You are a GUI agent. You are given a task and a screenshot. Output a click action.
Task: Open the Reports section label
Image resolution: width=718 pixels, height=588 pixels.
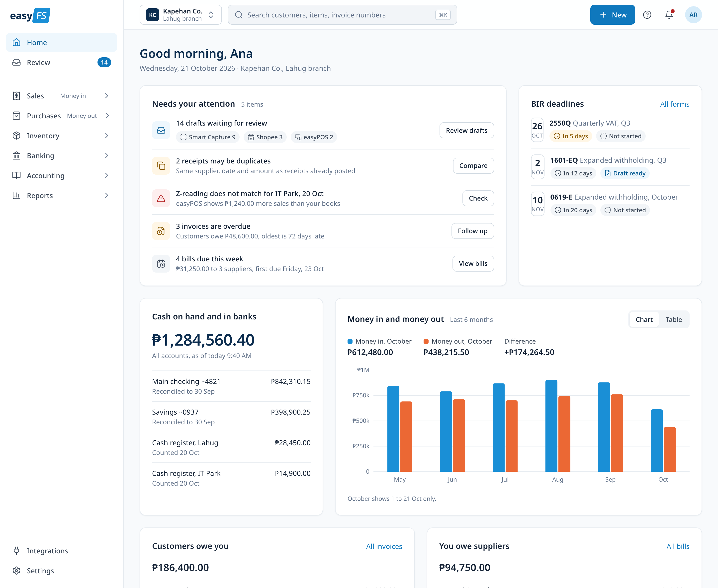40,195
